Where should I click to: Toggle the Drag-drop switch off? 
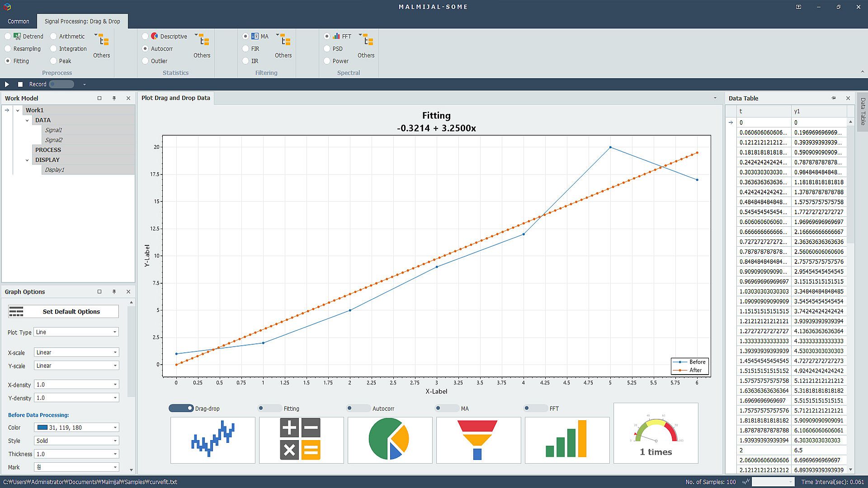(x=181, y=408)
